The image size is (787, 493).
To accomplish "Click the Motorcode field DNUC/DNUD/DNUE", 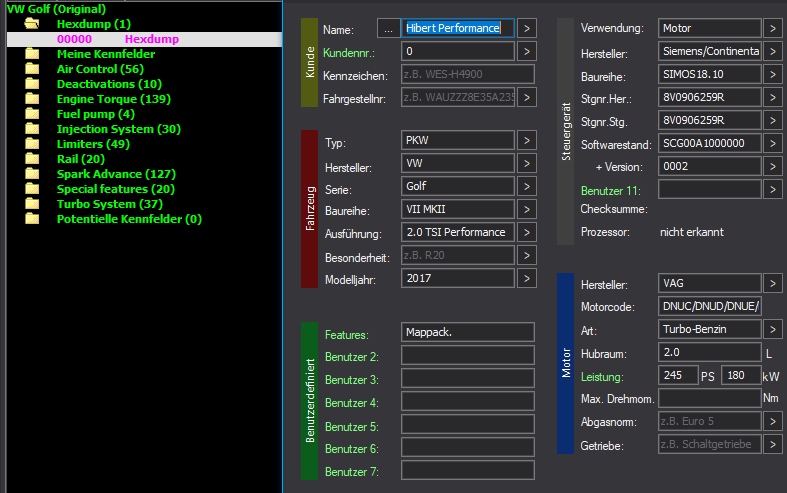I will (710, 306).
